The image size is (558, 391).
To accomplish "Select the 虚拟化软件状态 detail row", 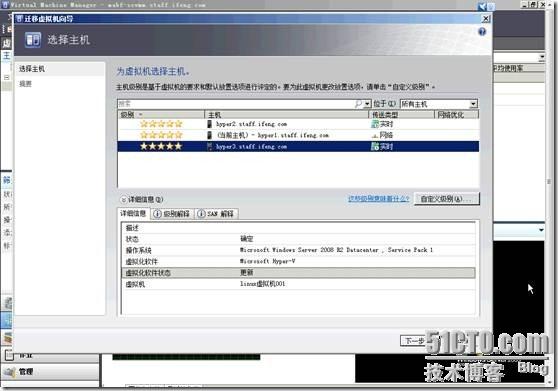I will click(x=298, y=273).
